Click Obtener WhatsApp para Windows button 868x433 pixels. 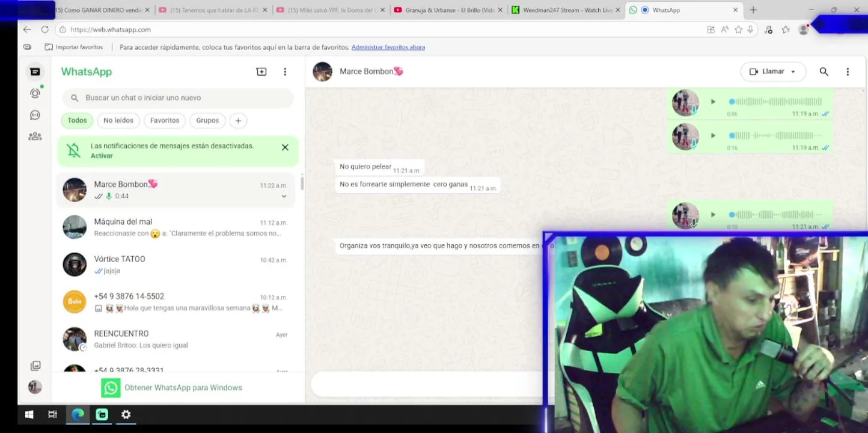point(172,388)
